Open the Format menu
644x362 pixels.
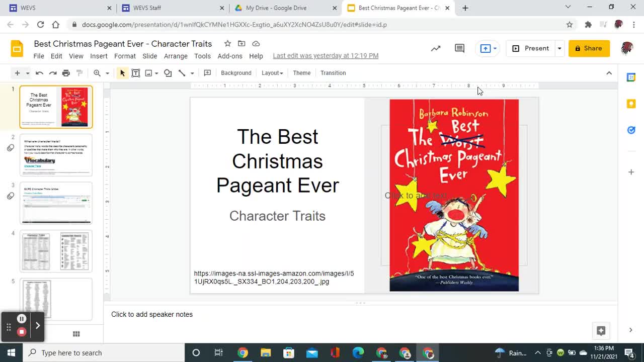(x=125, y=56)
